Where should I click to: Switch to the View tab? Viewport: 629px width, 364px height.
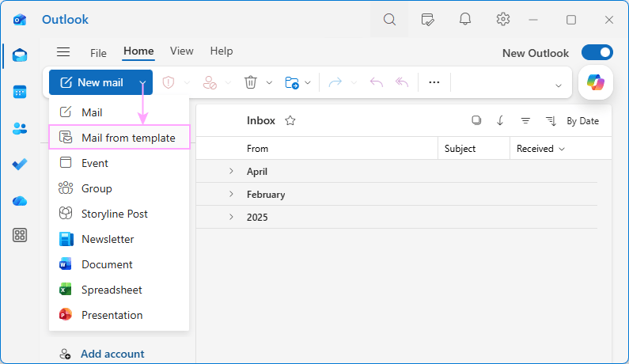click(x=182, y=51)
